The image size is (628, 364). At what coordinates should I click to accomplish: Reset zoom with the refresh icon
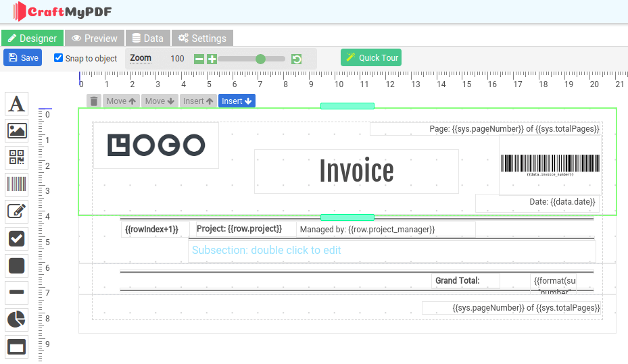296,59
